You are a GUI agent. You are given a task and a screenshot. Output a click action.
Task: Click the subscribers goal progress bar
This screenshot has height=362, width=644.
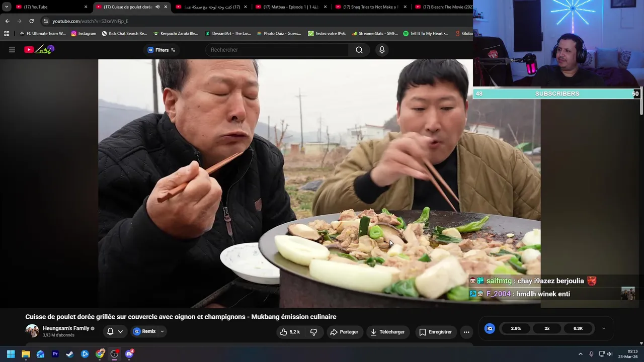click(557, 94)
